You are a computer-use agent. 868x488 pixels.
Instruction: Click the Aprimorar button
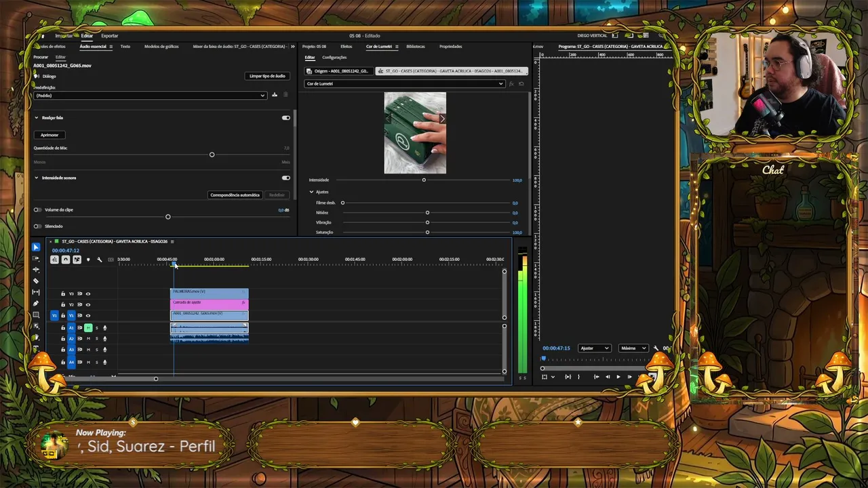50,135
